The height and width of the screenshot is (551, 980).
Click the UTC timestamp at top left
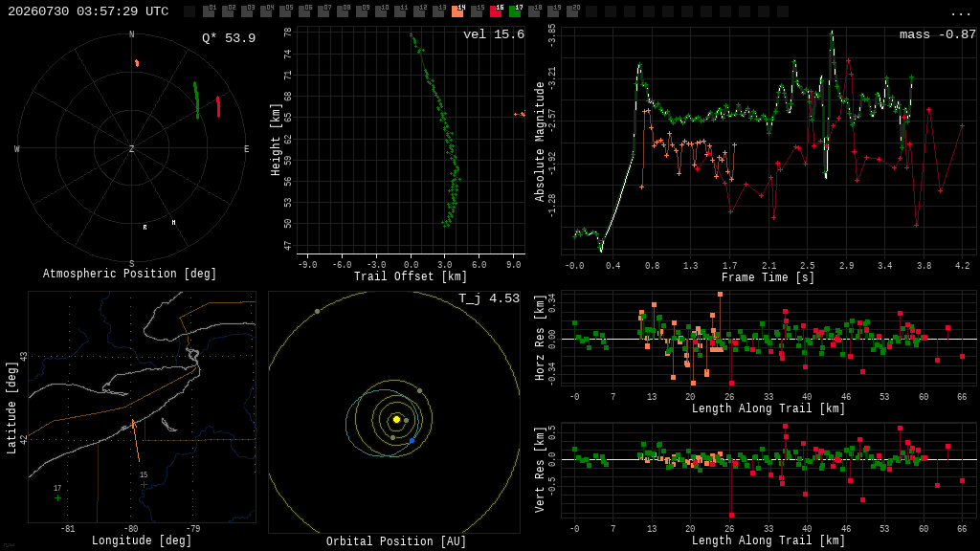(88, 11)
